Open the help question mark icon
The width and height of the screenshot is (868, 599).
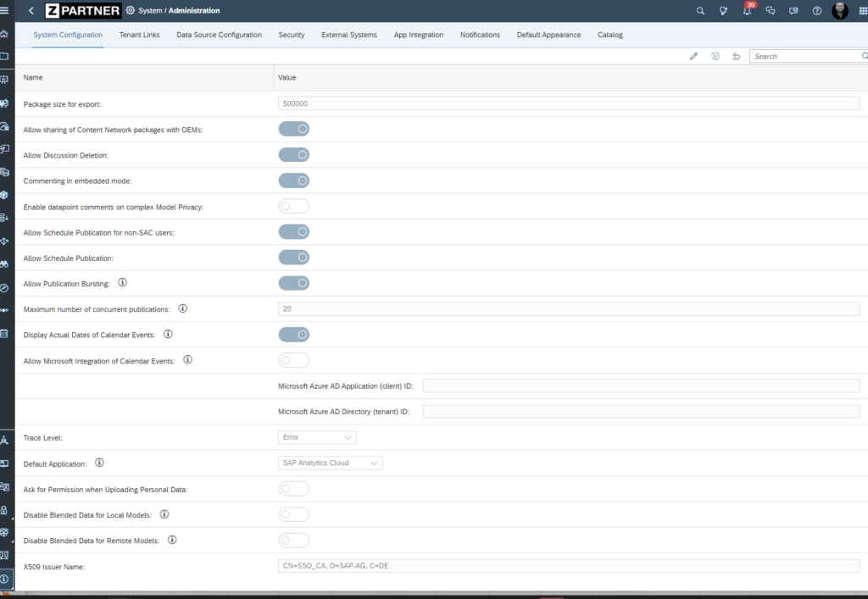click(817, 11)
